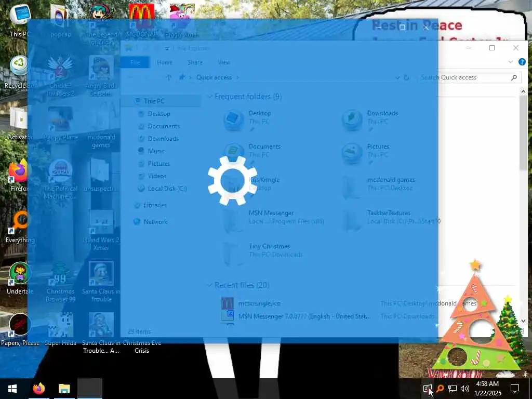Click the File Explorer taskbar button
Screen dimensions: 532x399
point(64,389)
